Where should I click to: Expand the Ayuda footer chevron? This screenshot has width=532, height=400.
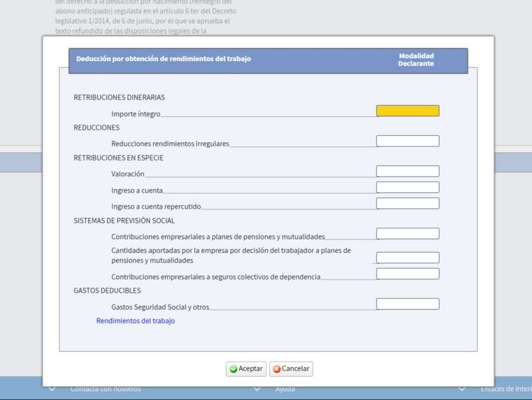click(257, 389)
